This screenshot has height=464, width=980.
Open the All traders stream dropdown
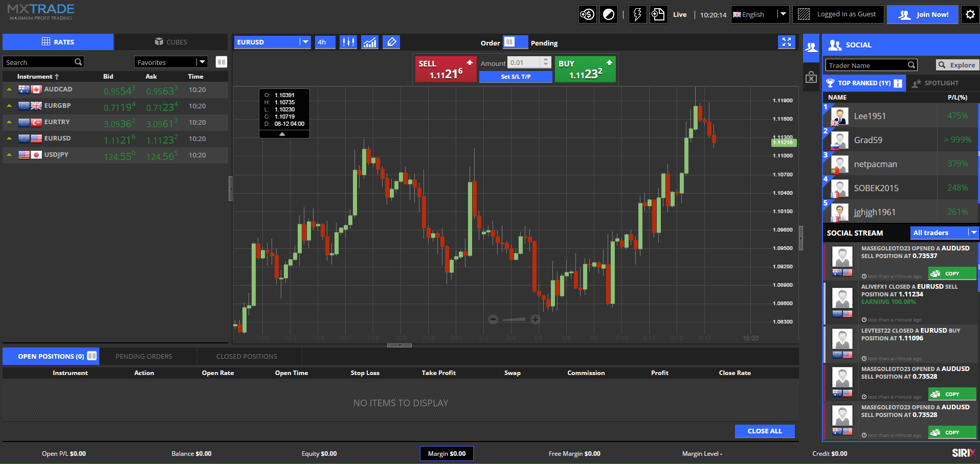click(x=944, y=233)
